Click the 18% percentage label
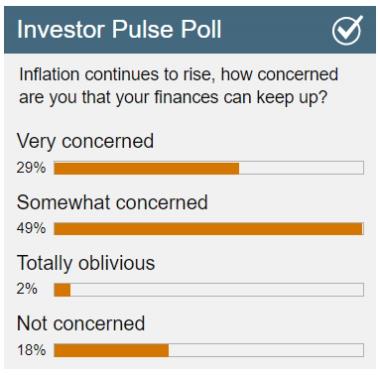Viewport: 380px width, 375px height. click(x=31, y=350)
